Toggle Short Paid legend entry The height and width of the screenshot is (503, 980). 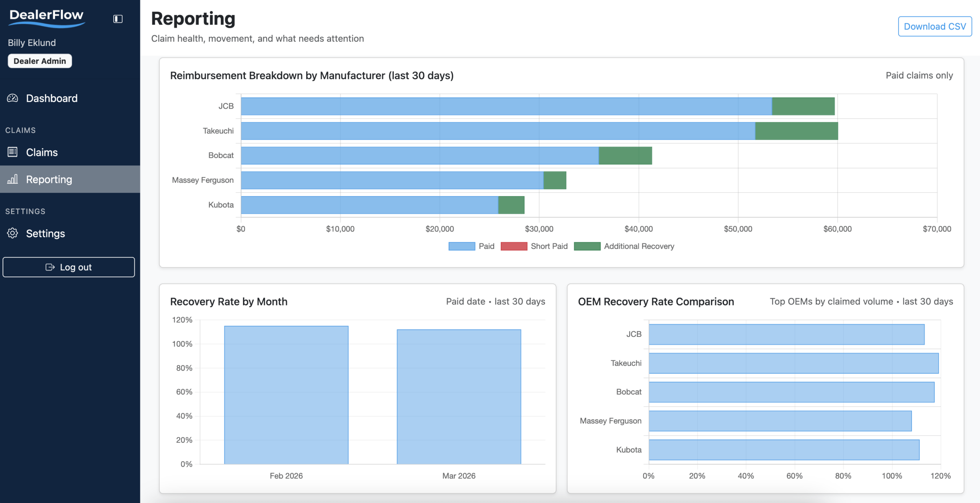click(x=549, y=246)
